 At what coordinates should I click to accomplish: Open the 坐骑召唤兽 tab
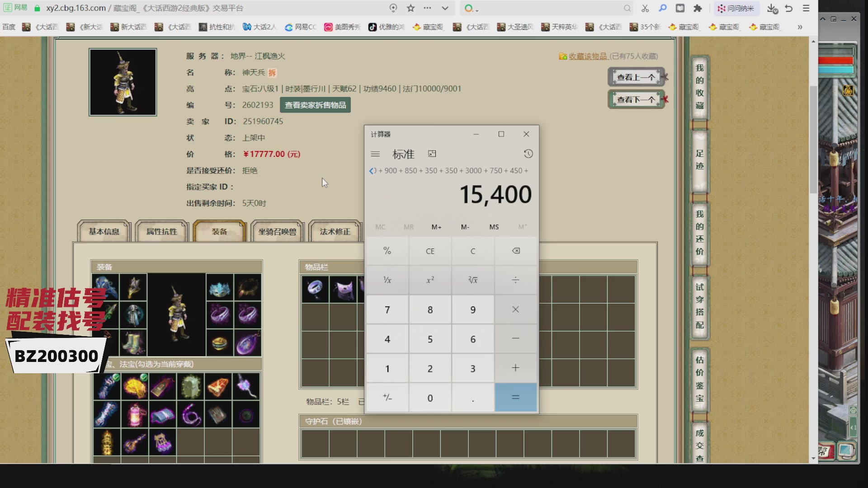tap(277, 232)
